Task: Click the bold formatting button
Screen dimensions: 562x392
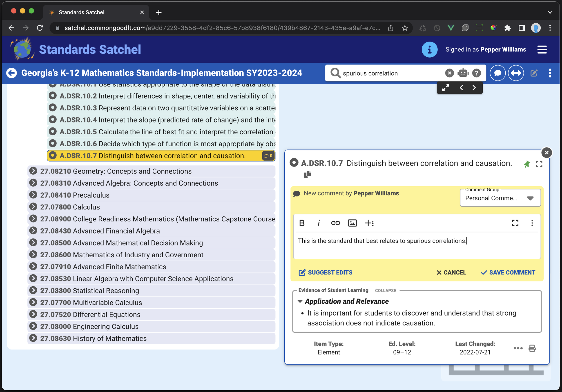Action: [x=302, y=223]
